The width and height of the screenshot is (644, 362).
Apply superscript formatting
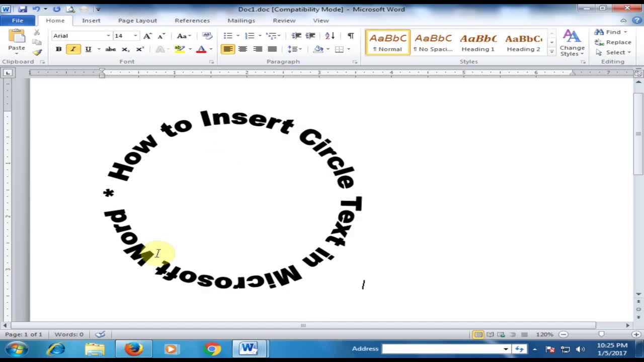[x=140, y=49]
